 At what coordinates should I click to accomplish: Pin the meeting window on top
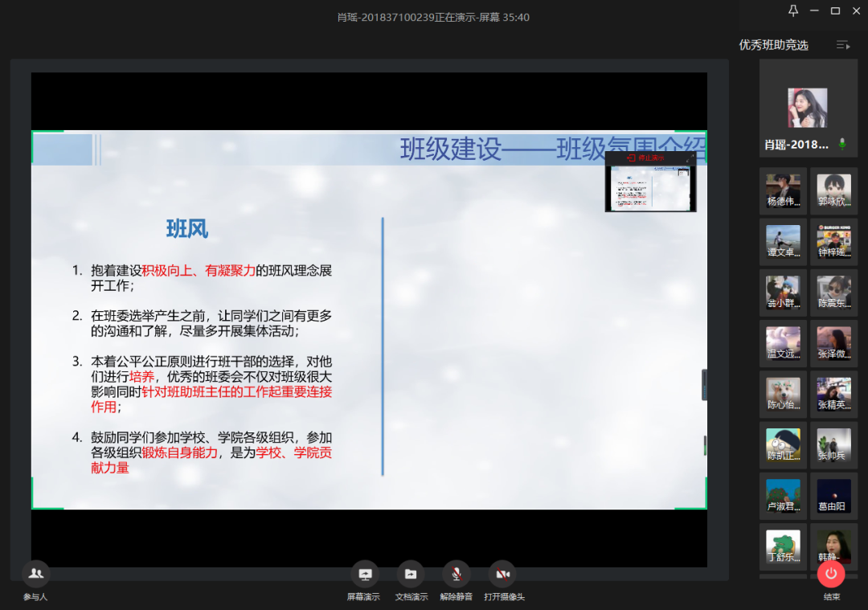pos(793,10)
